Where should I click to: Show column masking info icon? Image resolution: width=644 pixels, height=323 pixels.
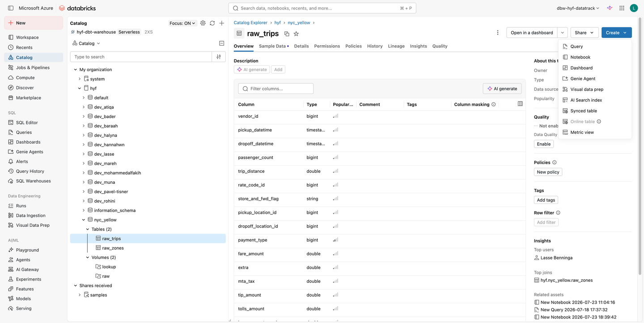coord(494,105)
